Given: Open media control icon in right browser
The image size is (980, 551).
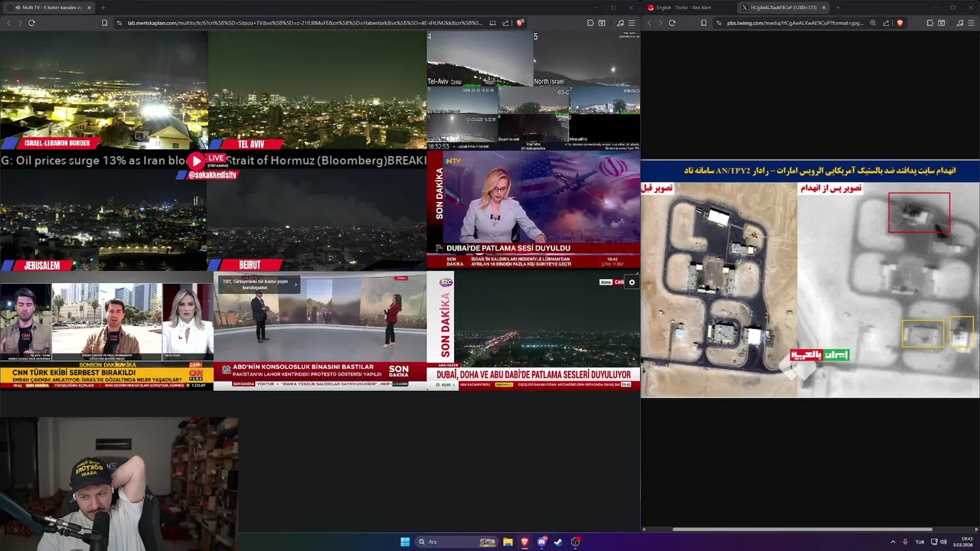Looking at the screenshot, I should (x=960, y=23).
